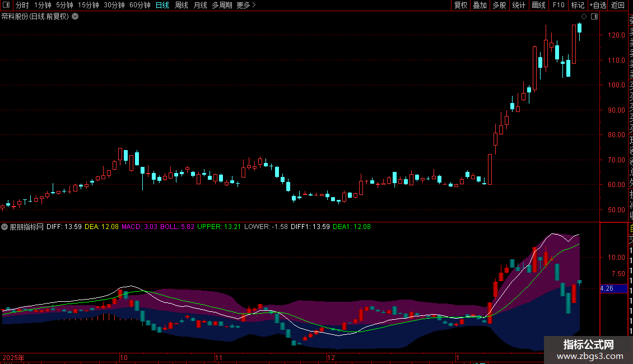This screenshot has height=364, width=633.
Task: Click the 叠加 overlay button
Action: click(x=480, y=5)
